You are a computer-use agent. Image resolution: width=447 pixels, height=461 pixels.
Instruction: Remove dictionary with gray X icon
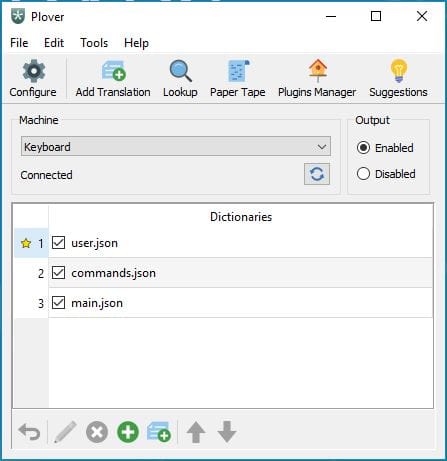tap(97, 432)
